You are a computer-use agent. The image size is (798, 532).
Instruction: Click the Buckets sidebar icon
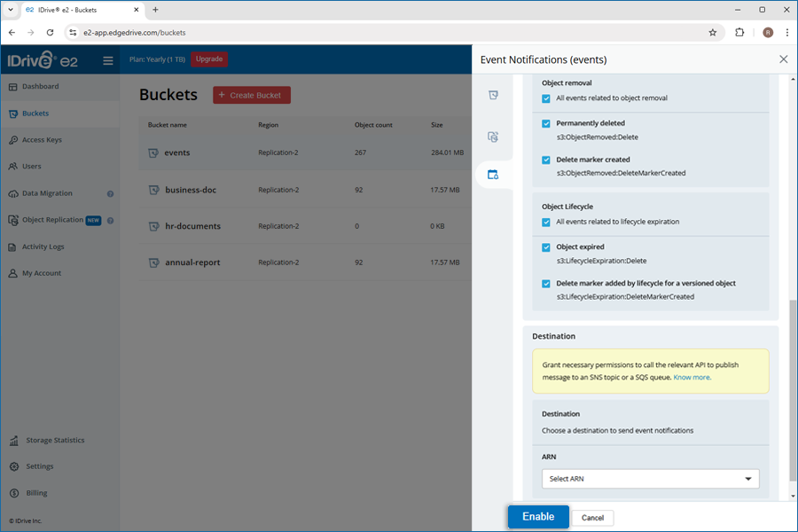pos(13,113)
